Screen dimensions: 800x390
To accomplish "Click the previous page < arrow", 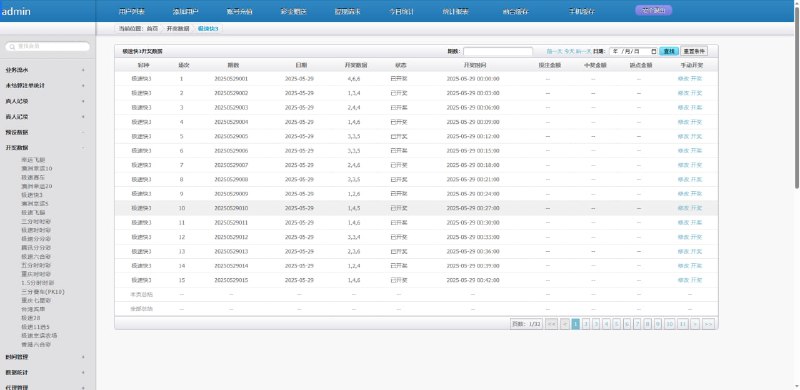I will (x=564, y=324).
